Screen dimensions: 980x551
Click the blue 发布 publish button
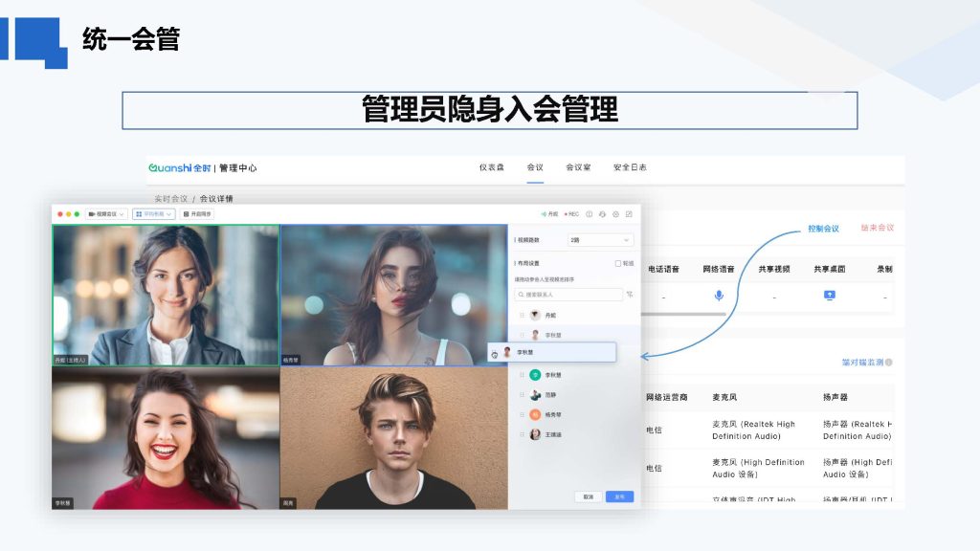coord(619,496)
